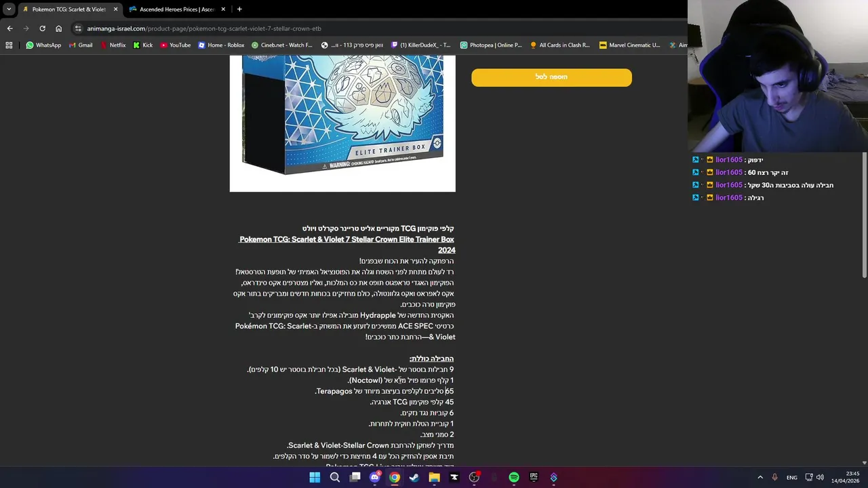Click the yellow add to cart button
This screenshot has height=488, width=868.
tap(551, 77)
